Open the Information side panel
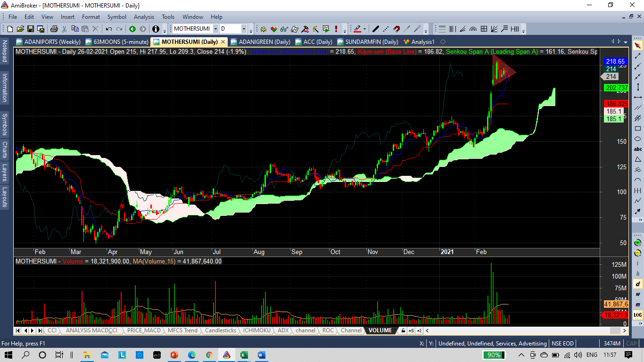 [x=5, y=87]
